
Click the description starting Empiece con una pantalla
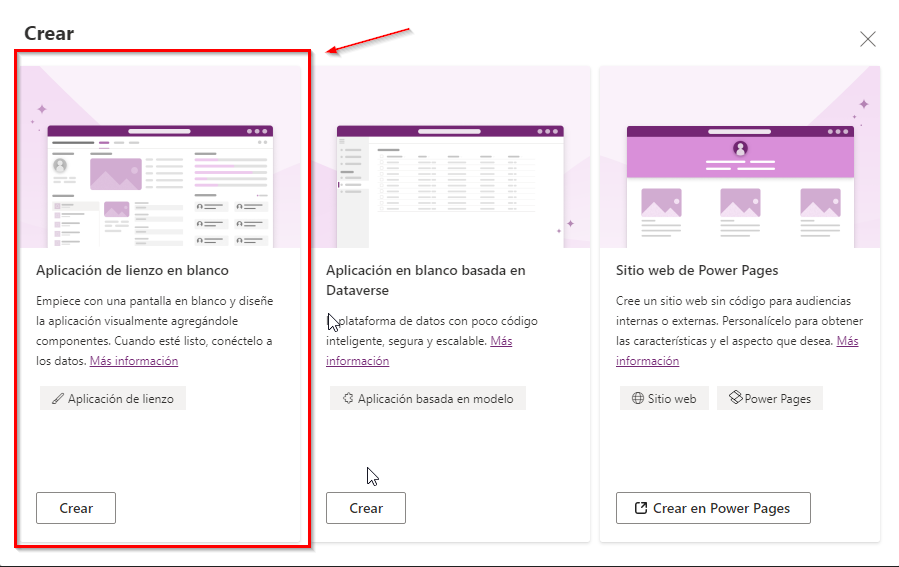(x=155, y=331)
